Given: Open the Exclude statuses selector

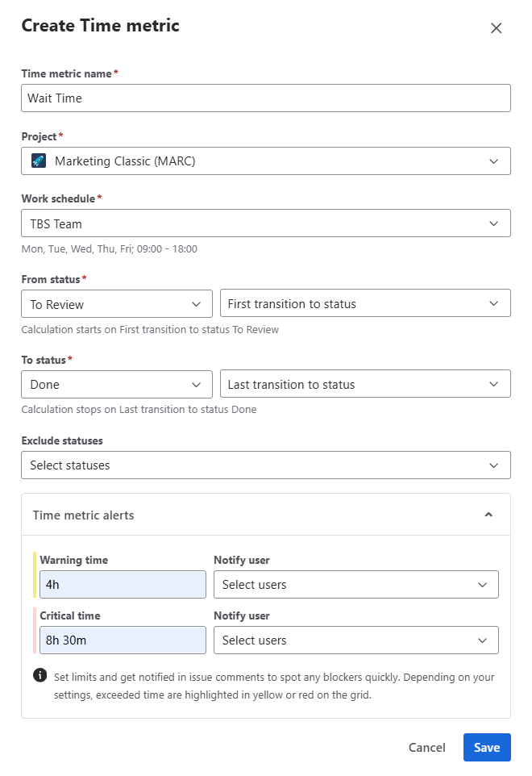Looking at the screenshot, I should tap(265, 465).
